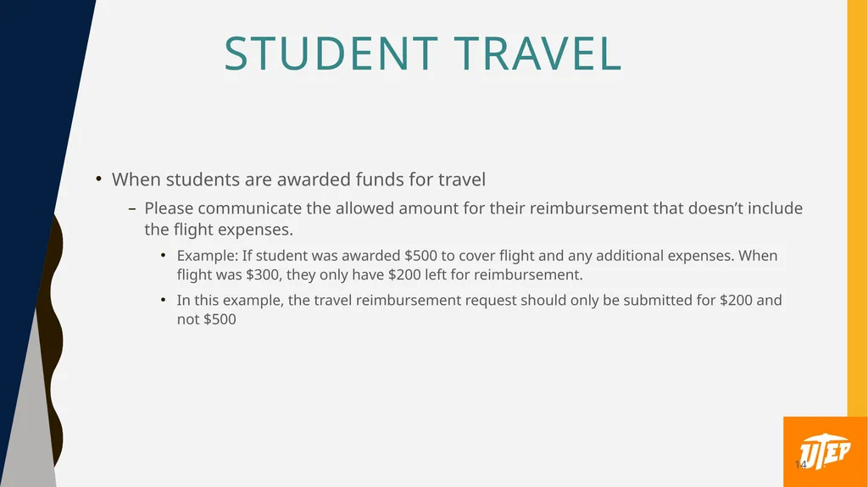Click the dark brown wavy shape
Image resolution: width=868 pixels, height=487 pixels.
point(55,338)
